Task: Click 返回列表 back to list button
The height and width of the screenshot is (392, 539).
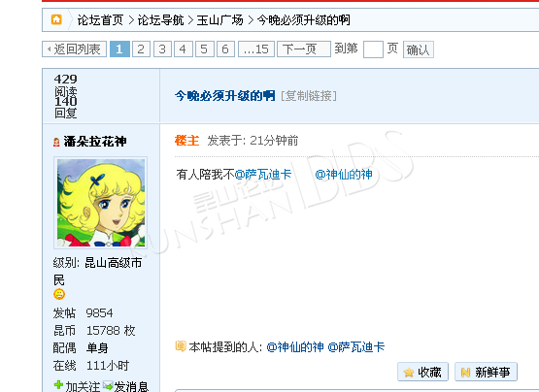Action: click(x=74, y=49)
